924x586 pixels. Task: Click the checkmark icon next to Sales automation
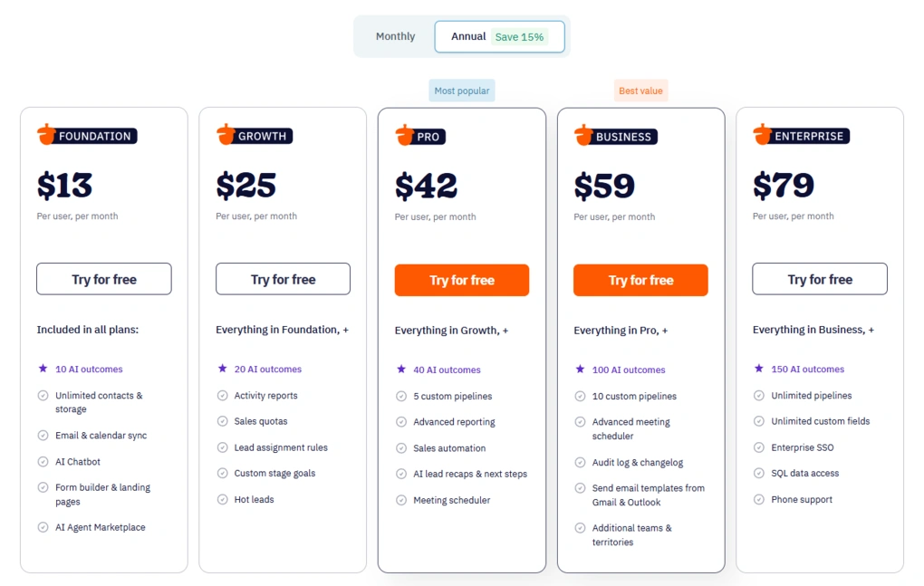click(399, 447)
